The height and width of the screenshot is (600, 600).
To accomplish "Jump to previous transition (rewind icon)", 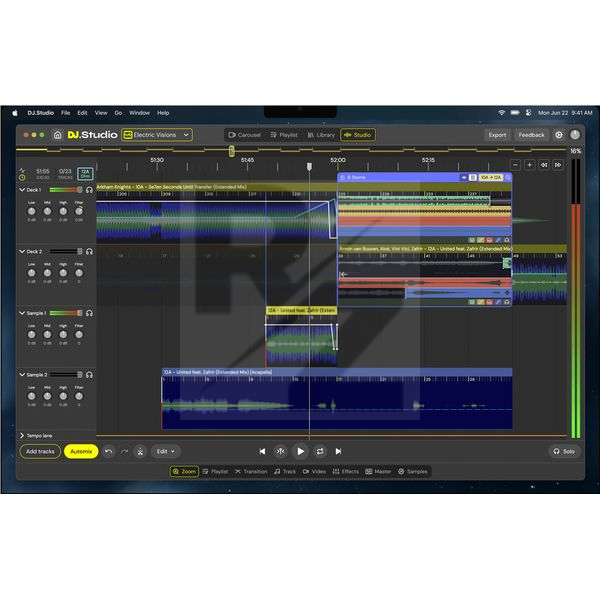I will click(x=544, y=165).
